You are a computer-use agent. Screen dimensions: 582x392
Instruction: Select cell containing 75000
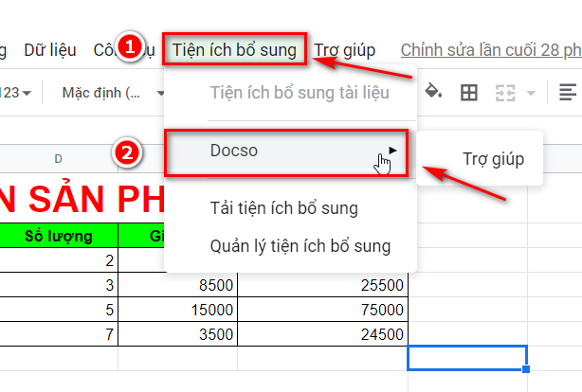322,310
